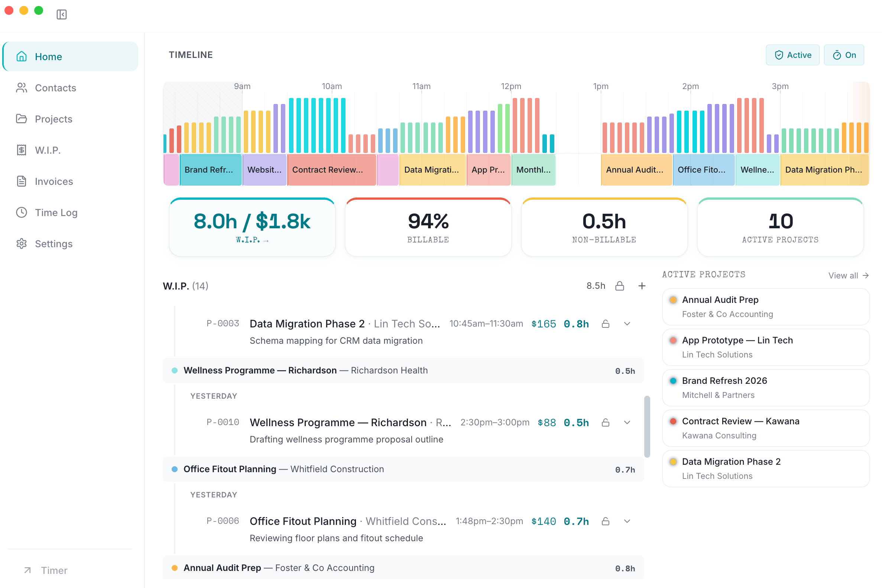Open View all active projects link

click(848, 275)
